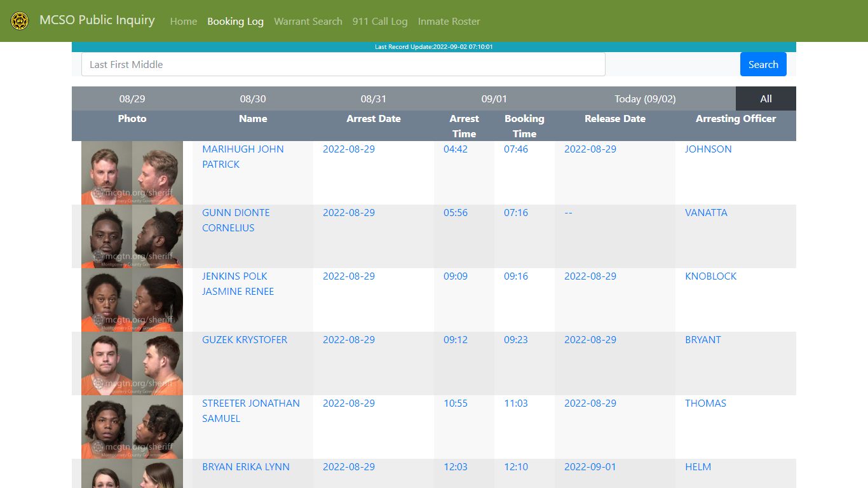
Task: Click booking time 09:16
Action: (x=516, y=276)
